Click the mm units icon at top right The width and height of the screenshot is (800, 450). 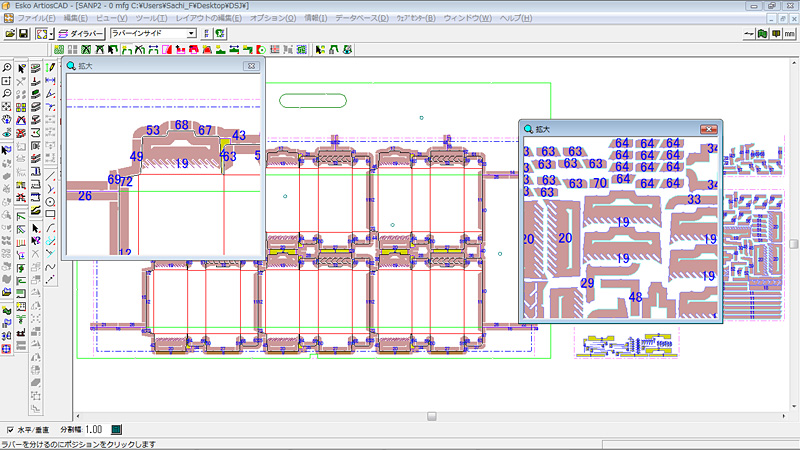(790, 34)
